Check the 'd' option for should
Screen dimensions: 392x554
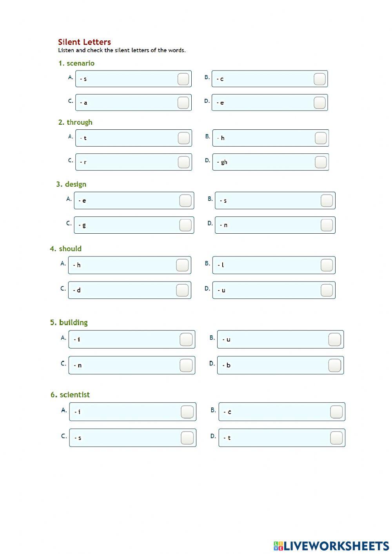tap(182, 290)
